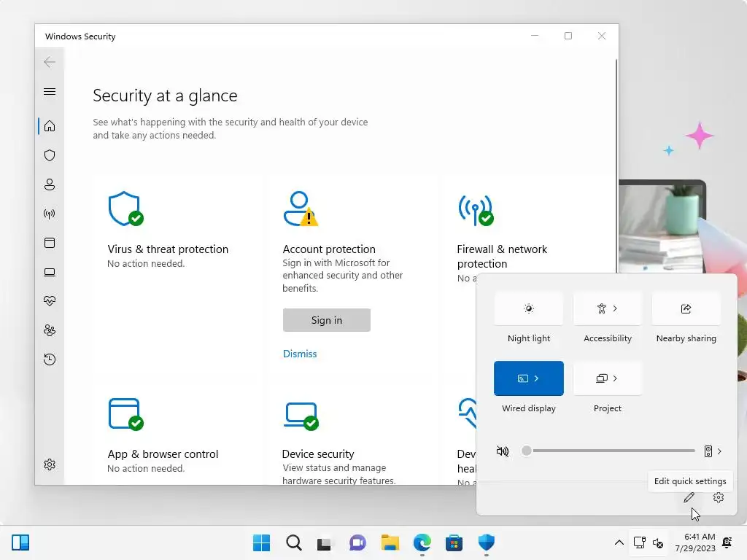Open Family options people icon in the sidebar
This screenshot has height=560, width=747.
tap(50, 330)
